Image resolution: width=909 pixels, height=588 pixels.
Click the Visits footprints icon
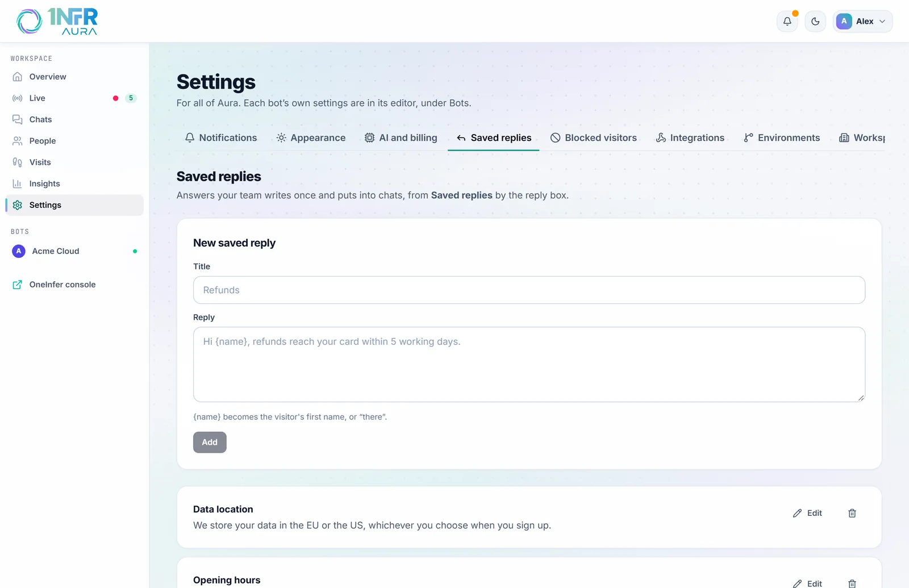18,162
